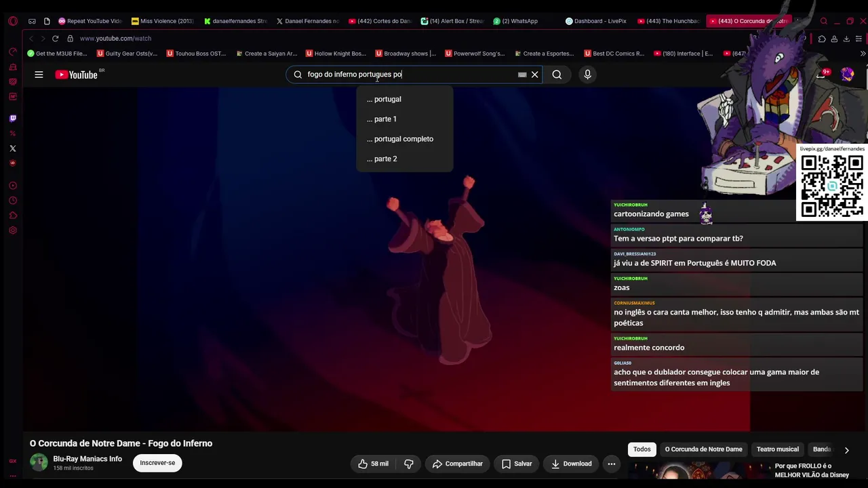The height and width of the screenshot is (488, 868).
Task: Click the reload page button
Action: point(55,39)
